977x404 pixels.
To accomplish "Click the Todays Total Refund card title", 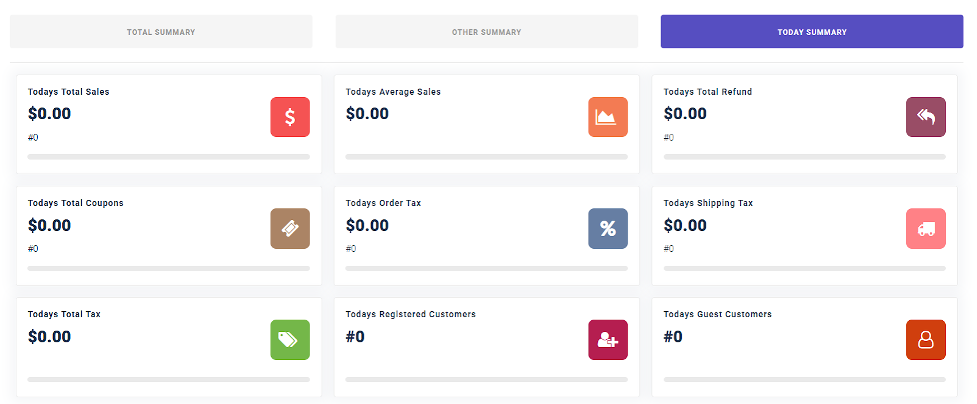I will coord(707,92).
